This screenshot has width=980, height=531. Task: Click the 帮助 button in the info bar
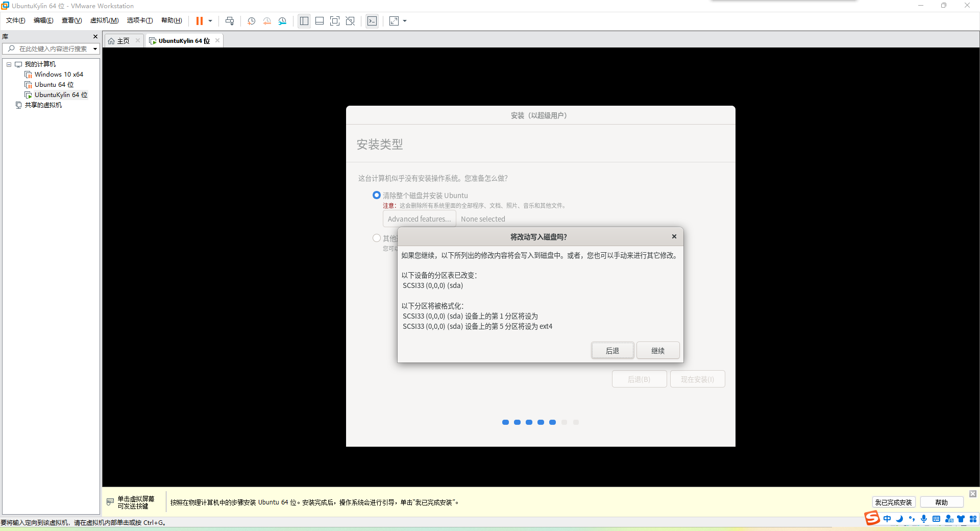pos(941,502)
